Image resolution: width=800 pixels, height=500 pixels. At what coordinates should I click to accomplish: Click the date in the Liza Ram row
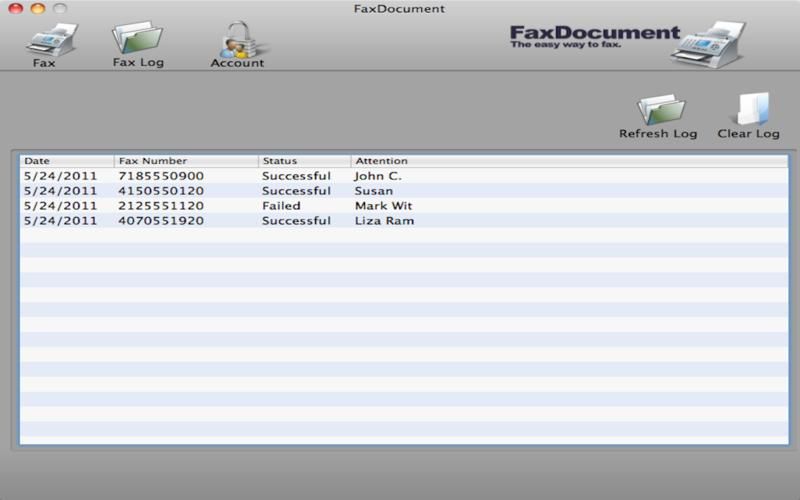[x=60, y=221]
